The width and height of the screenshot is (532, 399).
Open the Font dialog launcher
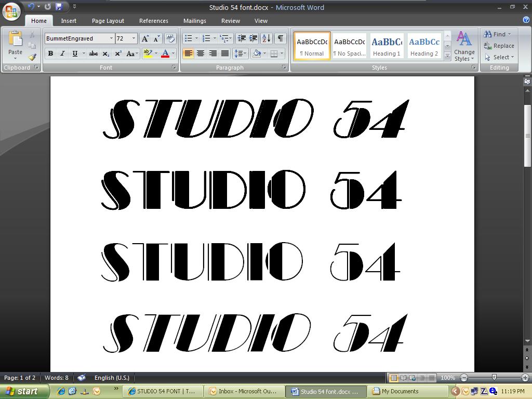pyautogui.click(x=174, y=67)
